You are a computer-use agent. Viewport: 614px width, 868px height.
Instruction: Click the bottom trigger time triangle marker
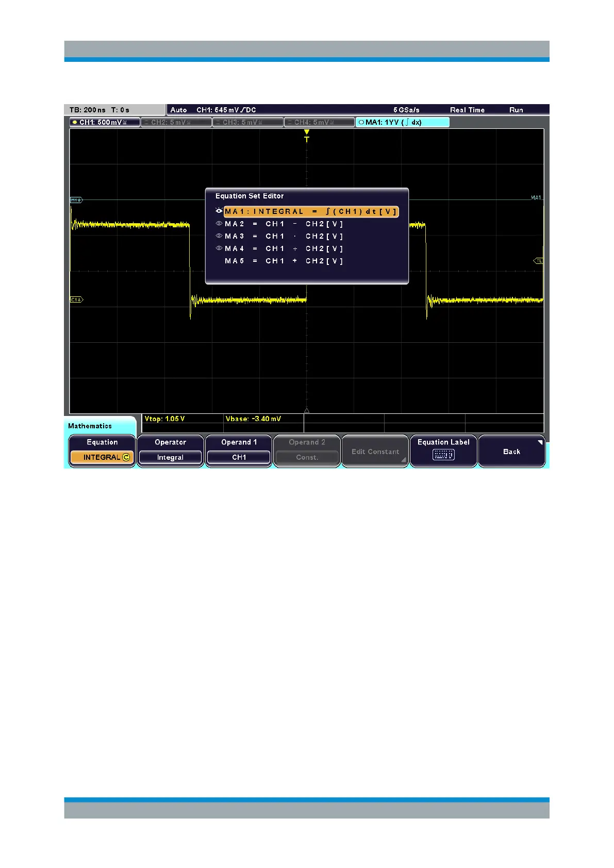coord(307,411)
